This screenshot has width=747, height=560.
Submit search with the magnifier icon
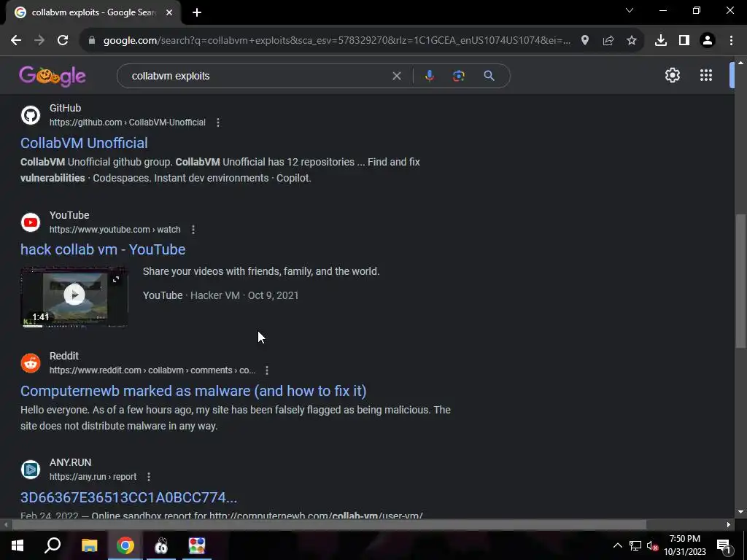click(x=489, y=76)
